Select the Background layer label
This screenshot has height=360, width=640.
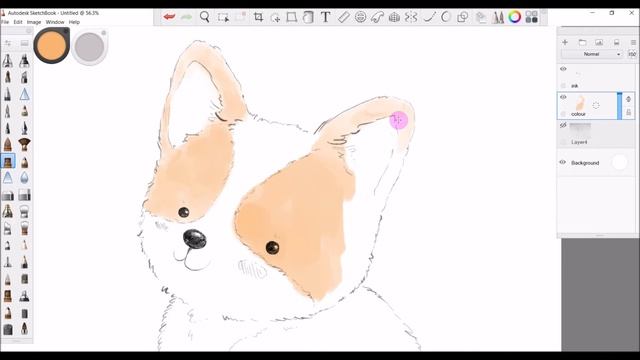coord(585,163)
